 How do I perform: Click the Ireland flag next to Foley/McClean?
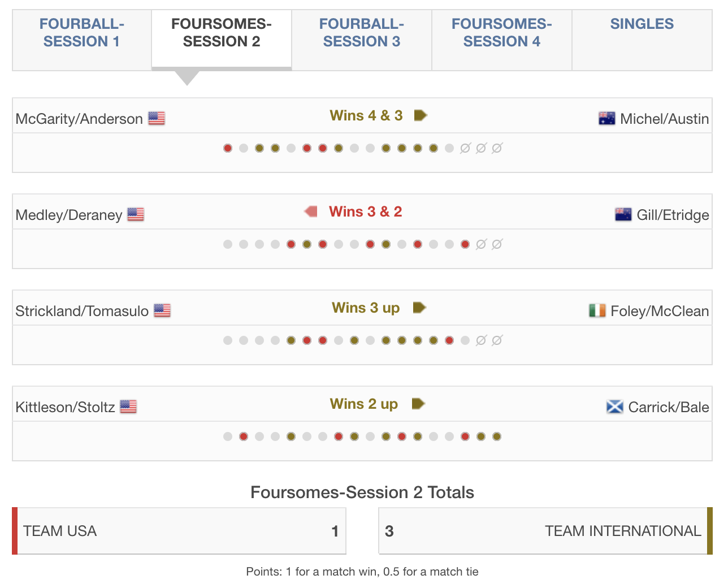597,310
